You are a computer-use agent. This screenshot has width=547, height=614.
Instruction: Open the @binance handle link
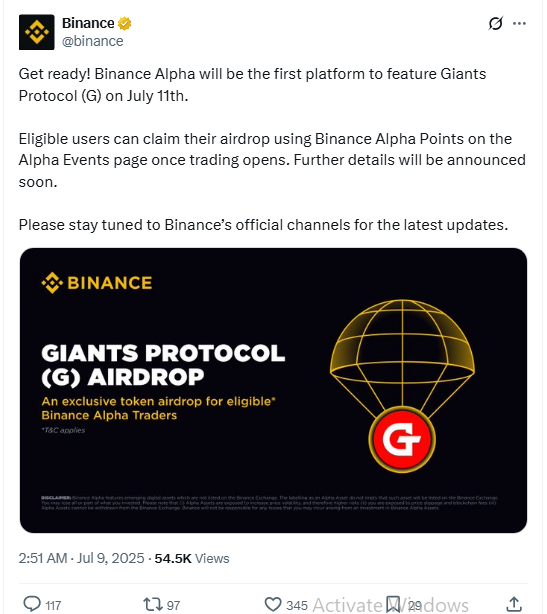[x=93, y=41]
